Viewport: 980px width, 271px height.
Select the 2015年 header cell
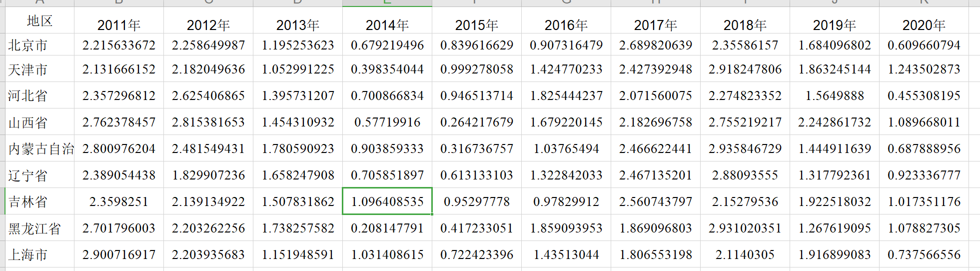pyautogui.click(x=477, y=20)
